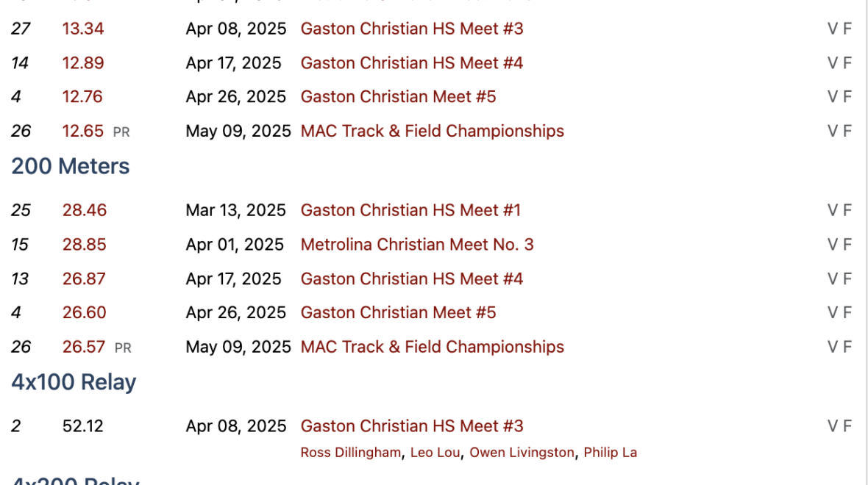Open MAC Track & Field Championships for 26.57
This screenshot has width=868, height=485.
[433, 347]
